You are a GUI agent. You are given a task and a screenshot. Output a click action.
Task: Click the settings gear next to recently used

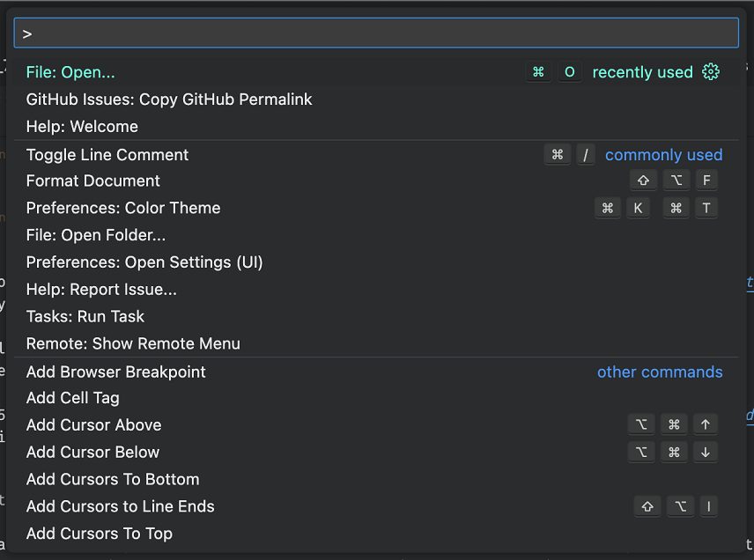pos(711,72)
